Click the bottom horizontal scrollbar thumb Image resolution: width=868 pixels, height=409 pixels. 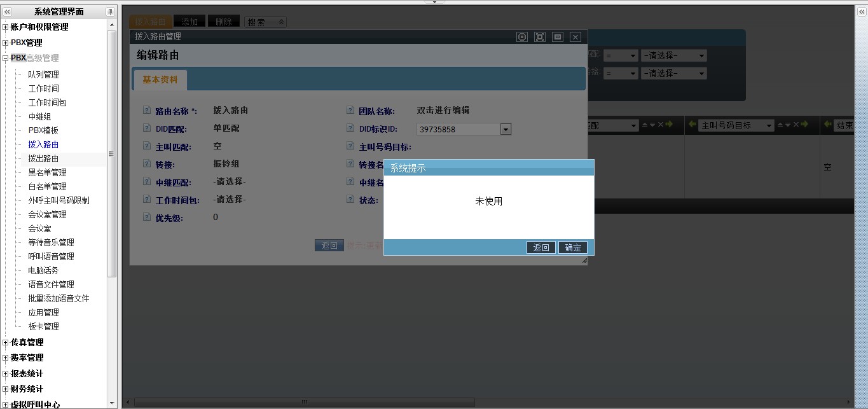pyautogui.click(x=304, y=402)
